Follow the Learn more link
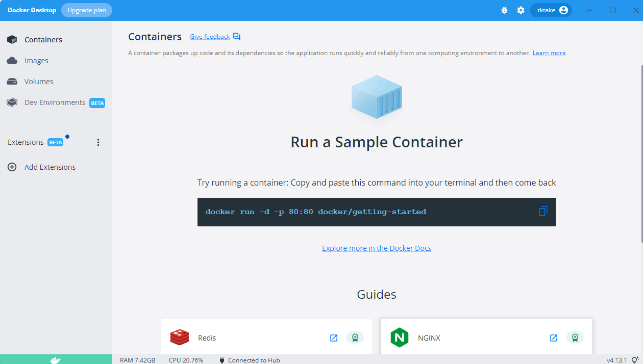The height and width of the screenshot is (364, 643). tap(549, 53)
